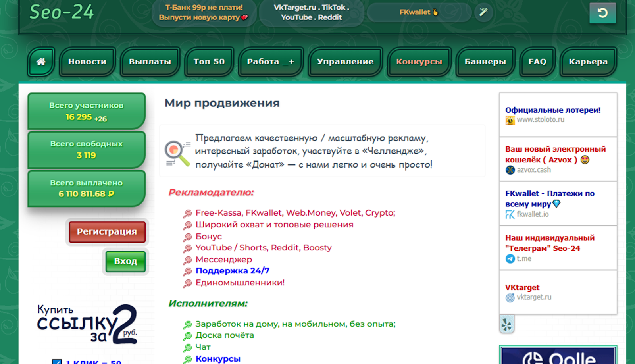Click the magic wand icon in header
635x364 pixels.
click(x=483, y=12)
